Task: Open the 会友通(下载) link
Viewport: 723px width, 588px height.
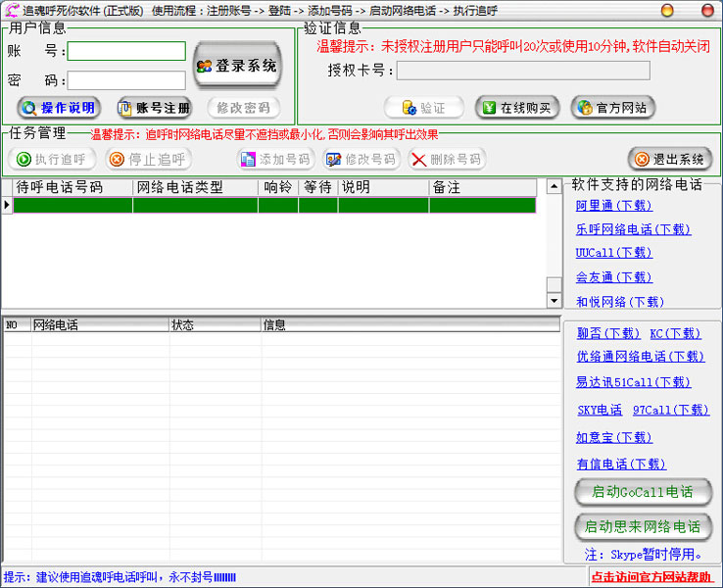Action: point(613,277)
